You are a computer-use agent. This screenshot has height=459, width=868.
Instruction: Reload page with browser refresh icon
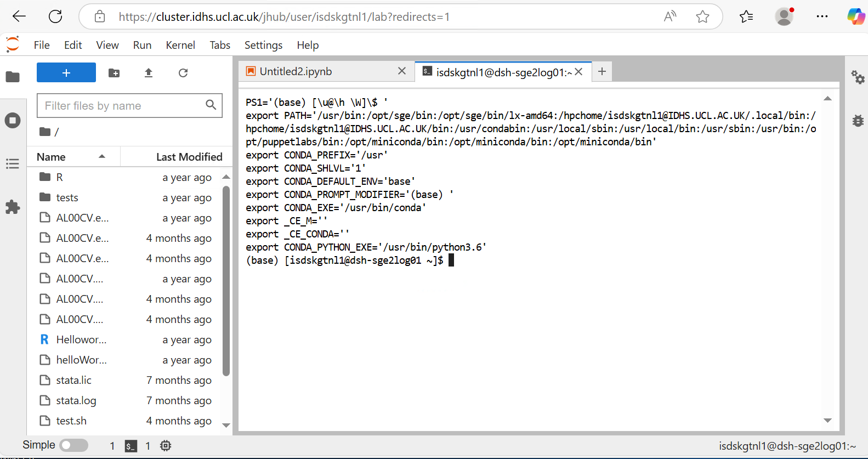55,16
